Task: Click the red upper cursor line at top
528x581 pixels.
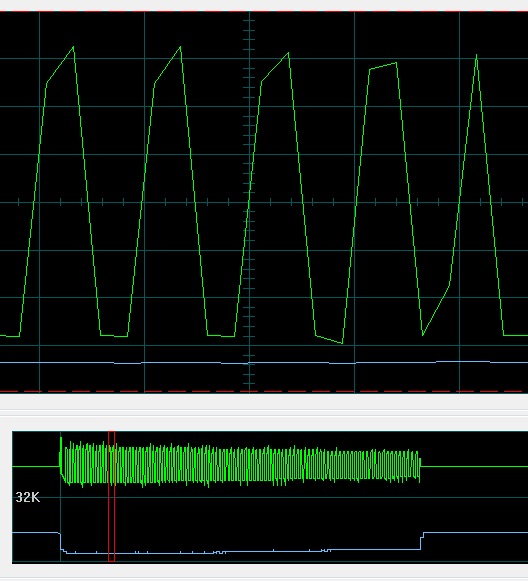Action: [264, 11]
